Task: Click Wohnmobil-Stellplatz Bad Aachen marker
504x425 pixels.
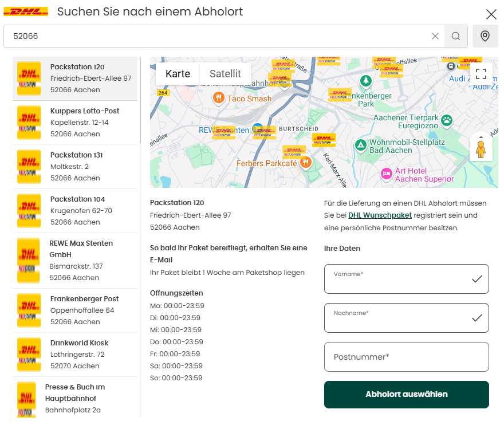Action: [361, 145]
